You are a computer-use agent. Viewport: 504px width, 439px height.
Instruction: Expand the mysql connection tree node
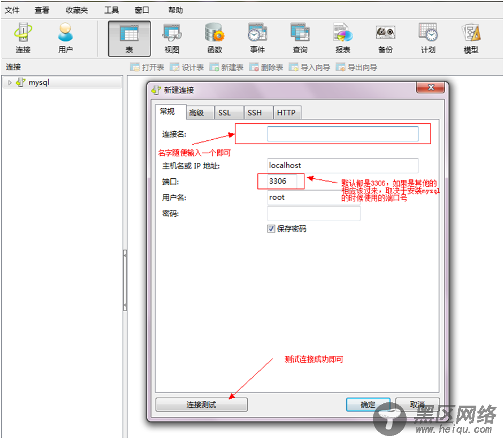[x=10, y=83]
